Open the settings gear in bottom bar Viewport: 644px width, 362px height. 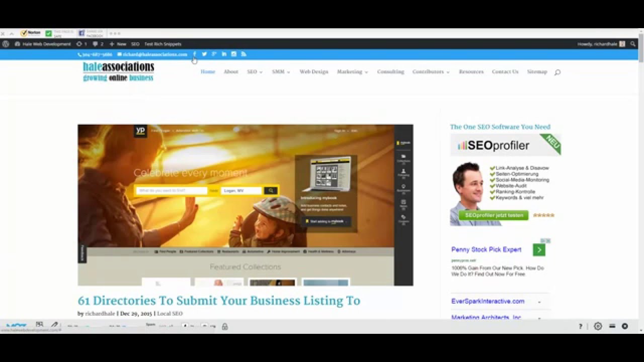pyautogui.click(x=598, y=326)
